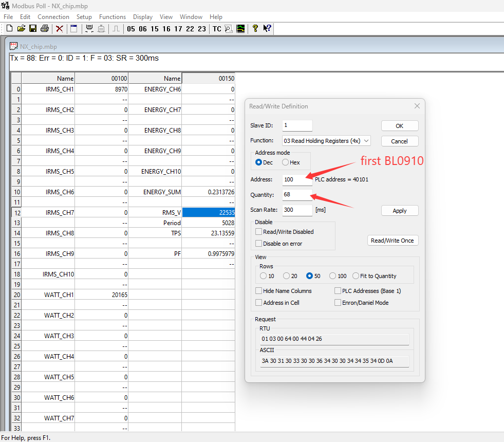
Task: Select the Hex address mode radio button
Action: (x=286, y=162)
